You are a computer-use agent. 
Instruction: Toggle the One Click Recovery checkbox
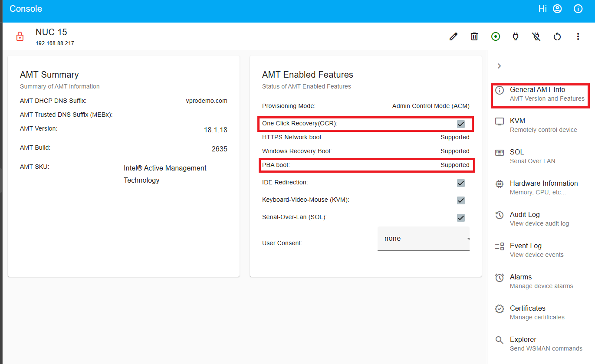coord(460,124)
